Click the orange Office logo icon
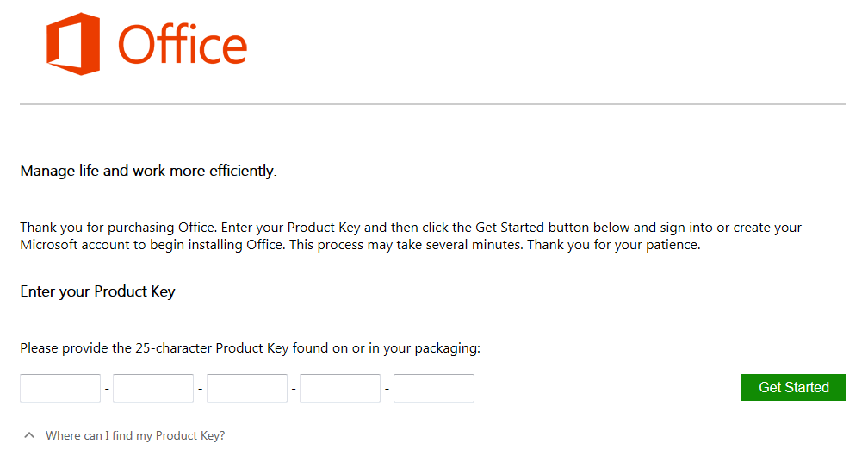The height and width of the screenshot is (450, 868). [73, 44]
